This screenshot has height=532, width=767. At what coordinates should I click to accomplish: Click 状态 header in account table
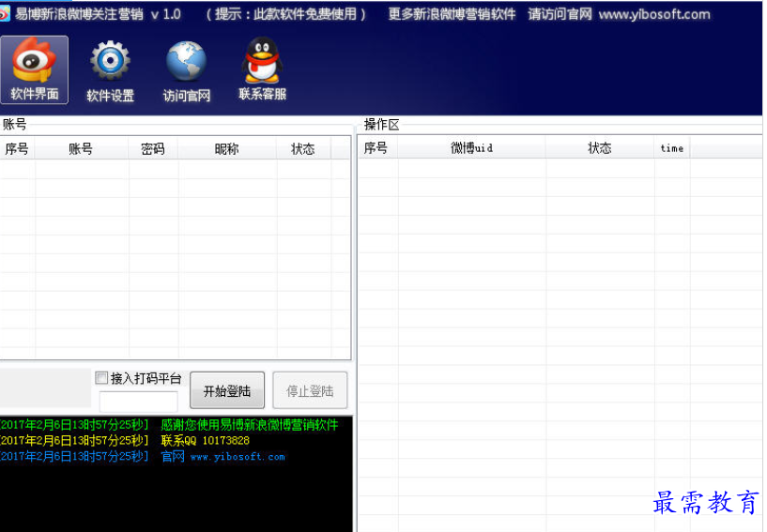click(303, 148)
